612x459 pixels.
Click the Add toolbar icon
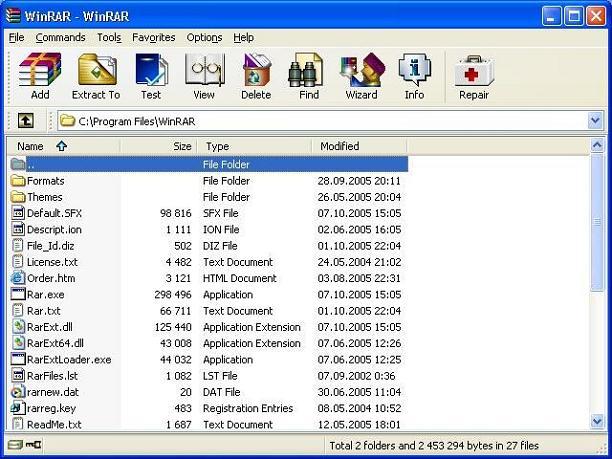coord(40,70)
